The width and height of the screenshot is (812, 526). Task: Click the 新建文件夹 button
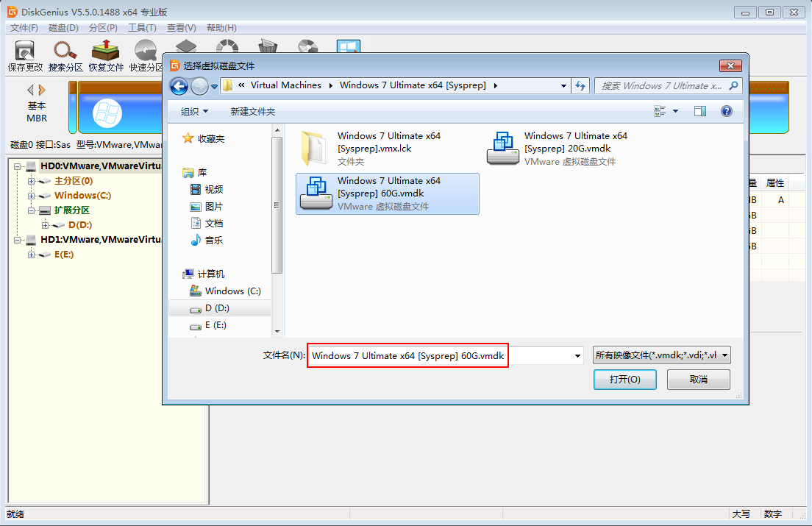pos(252,111)
